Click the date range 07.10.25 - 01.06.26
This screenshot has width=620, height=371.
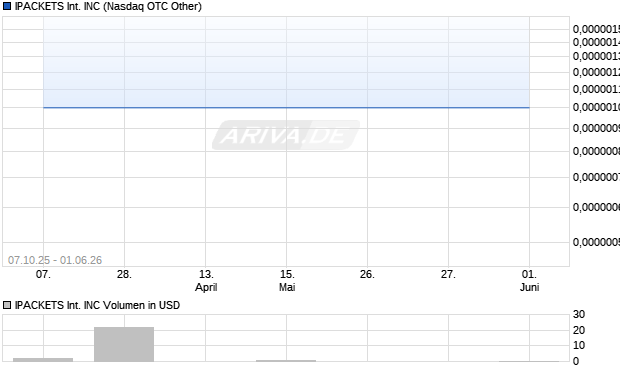[55, 260]
